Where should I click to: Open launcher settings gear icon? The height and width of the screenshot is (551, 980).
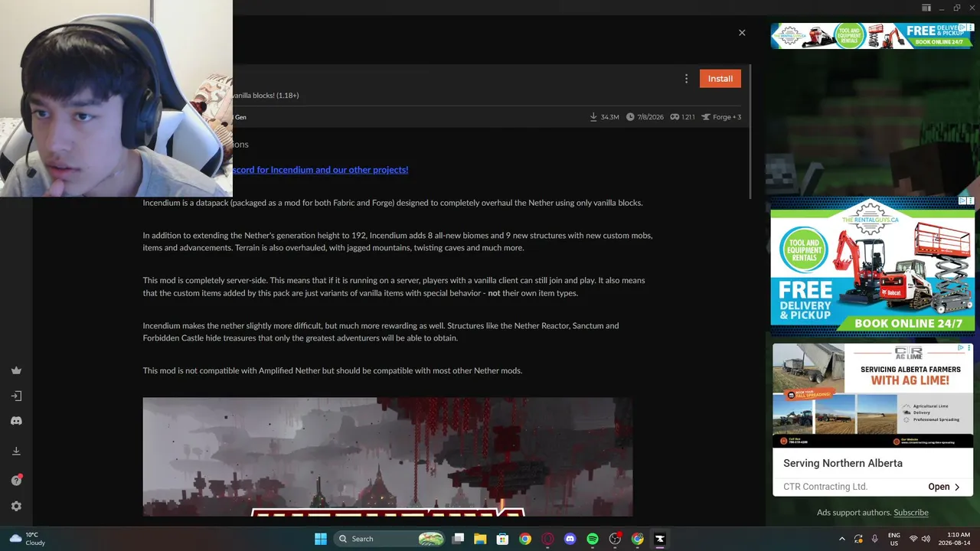(x=16, y=506)
